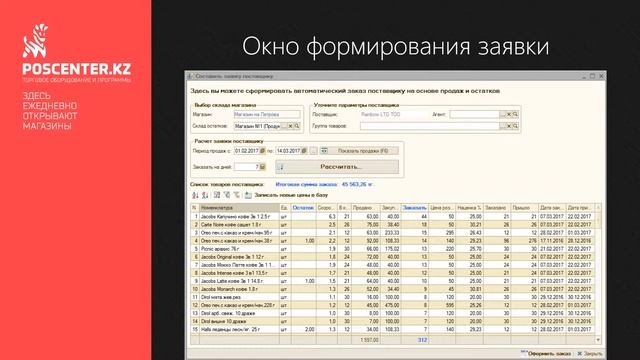Click the Группа товаров input field
The width and height of the screenshot is (640, 360).
pos(430,126)
